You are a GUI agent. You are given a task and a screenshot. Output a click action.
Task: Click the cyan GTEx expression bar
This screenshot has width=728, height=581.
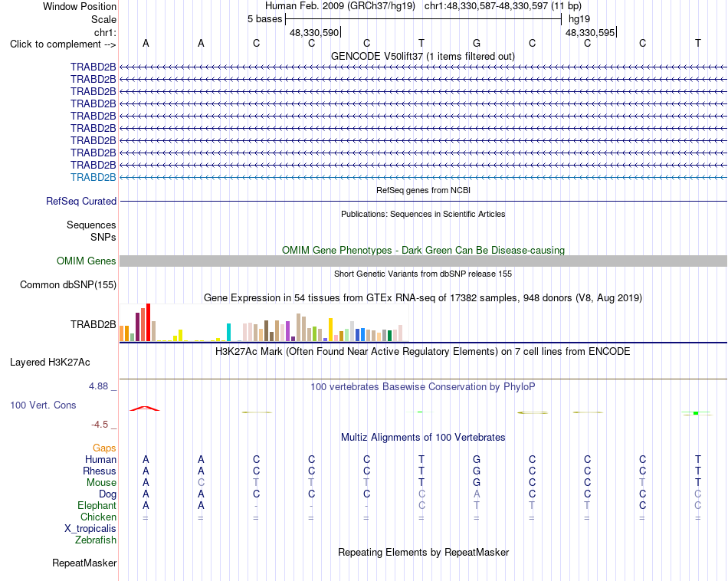click(x=228, y=333)
